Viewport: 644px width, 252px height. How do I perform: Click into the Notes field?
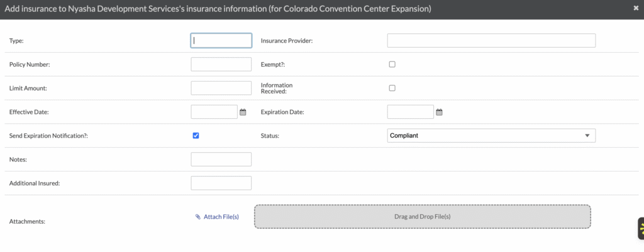point(221,159)
